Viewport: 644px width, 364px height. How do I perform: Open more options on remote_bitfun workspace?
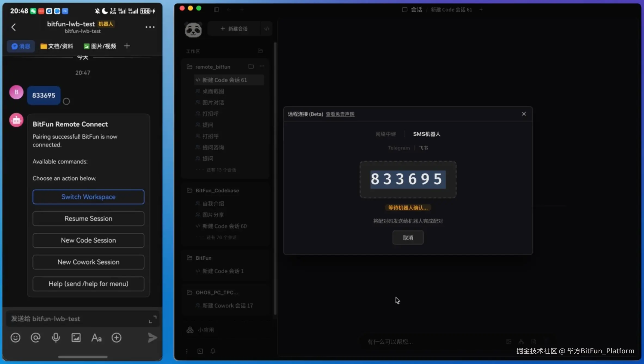[x=262, y=66]
